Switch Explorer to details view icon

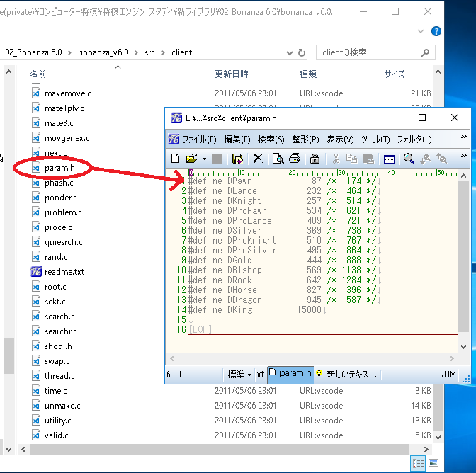coord(418,463)
